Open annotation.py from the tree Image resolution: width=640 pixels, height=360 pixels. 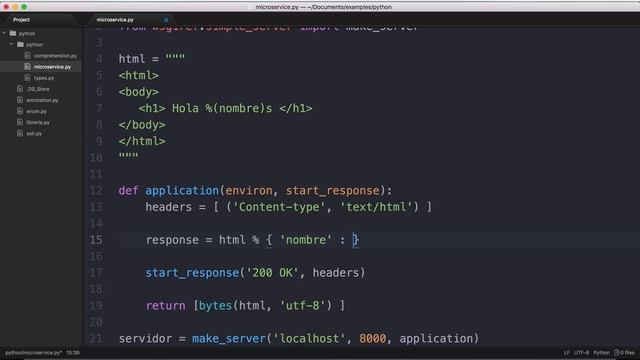click(42, 100)
